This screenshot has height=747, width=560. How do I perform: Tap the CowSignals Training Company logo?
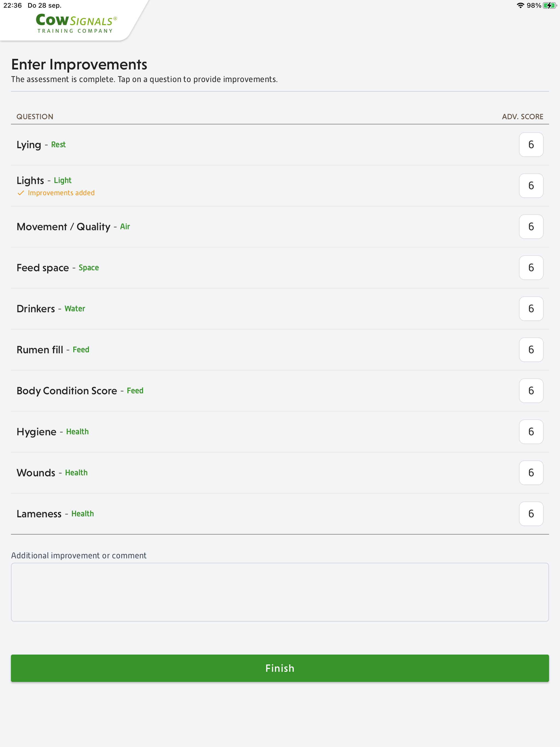[x=76, y=23]
